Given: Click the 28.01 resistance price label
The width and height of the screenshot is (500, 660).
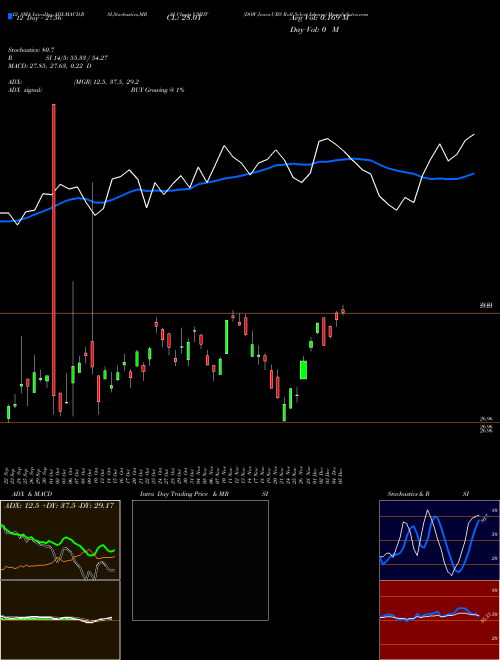Looking at the screenshot, I should tap(486, 306).
